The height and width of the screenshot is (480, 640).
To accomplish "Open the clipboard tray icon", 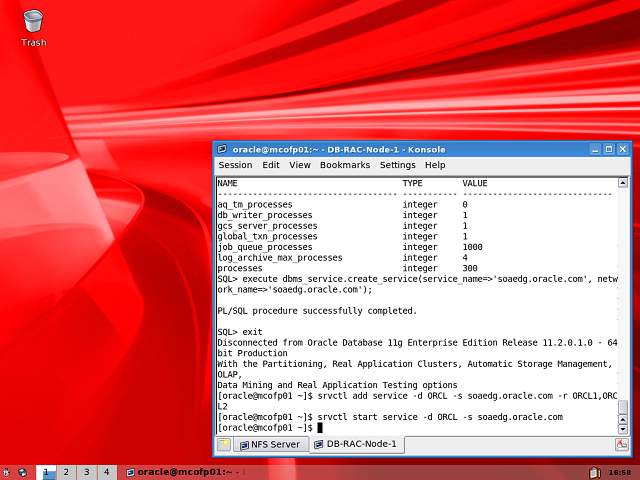I will pyautogui.click(x=595, y=472).
